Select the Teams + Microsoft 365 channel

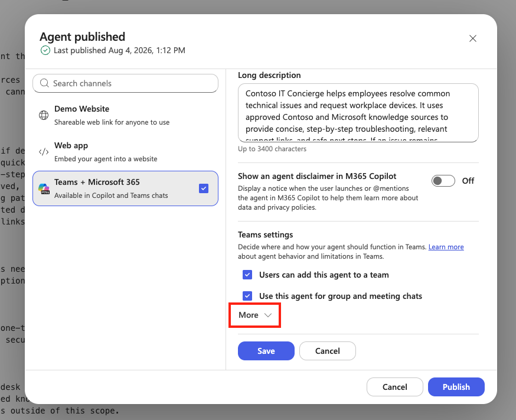click(x=125, y=188)
